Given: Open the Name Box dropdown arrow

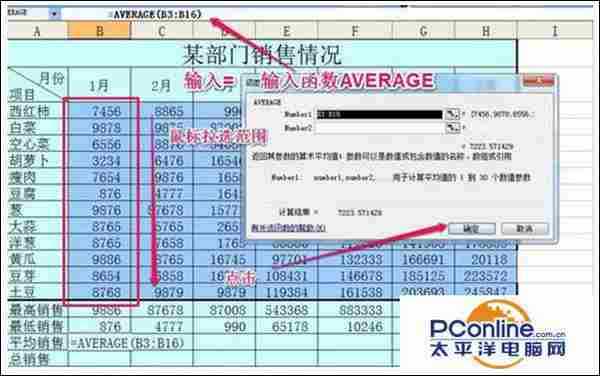Looking at the screenshot, I should 55,14.
